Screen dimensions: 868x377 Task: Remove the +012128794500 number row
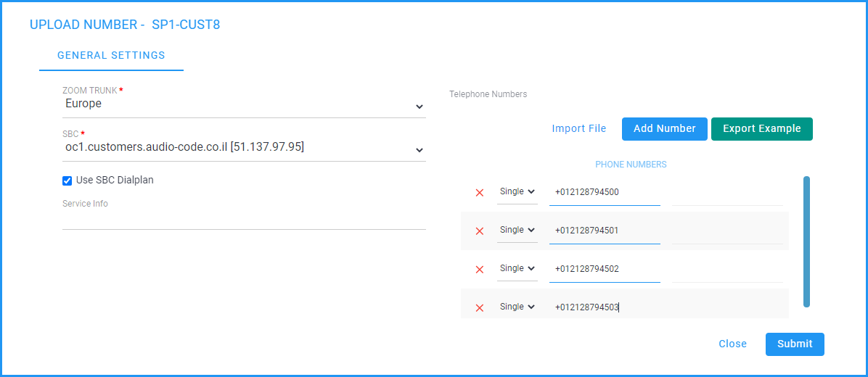[x=480, y=192]
